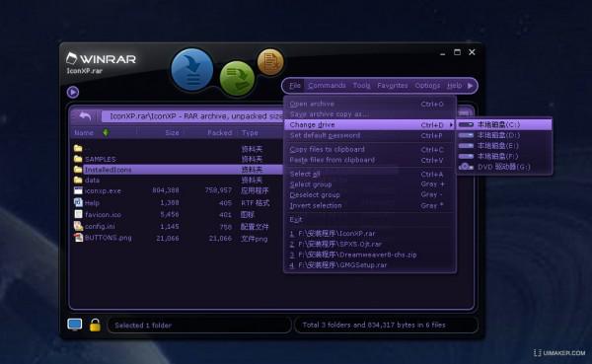
Task: Sort file list by Size column header
Action: pos(172,133)
